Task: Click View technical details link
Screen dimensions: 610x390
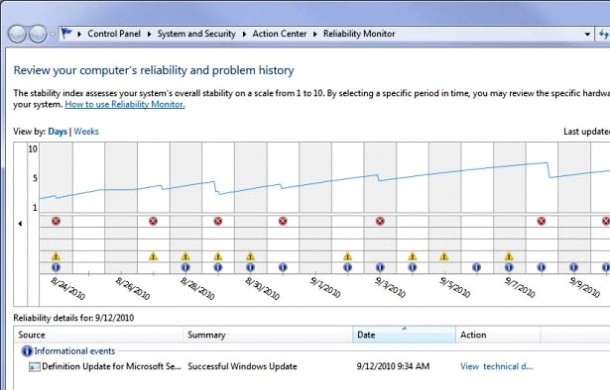Action: (x=496, y=366)
